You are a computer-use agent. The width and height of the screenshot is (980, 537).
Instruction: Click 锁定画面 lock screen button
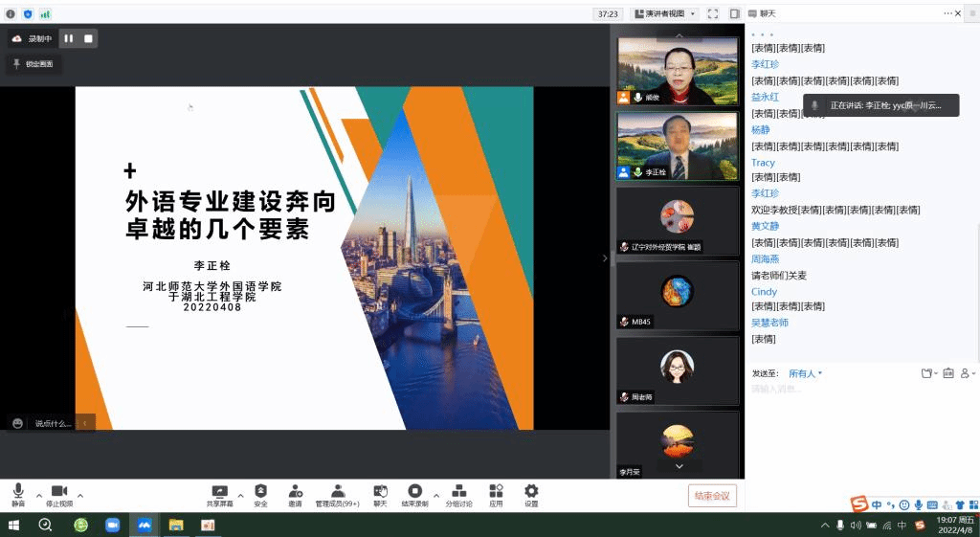click(x=34, y=64)
